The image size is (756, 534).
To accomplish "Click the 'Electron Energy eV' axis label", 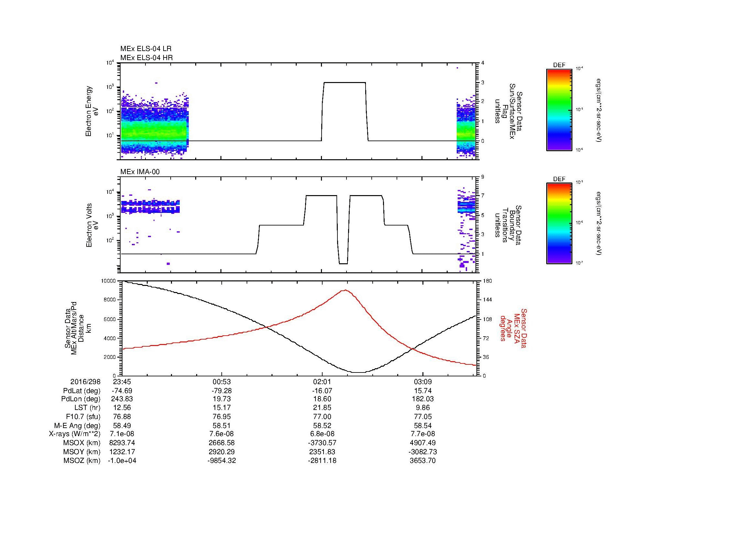I will pos(92,111).
